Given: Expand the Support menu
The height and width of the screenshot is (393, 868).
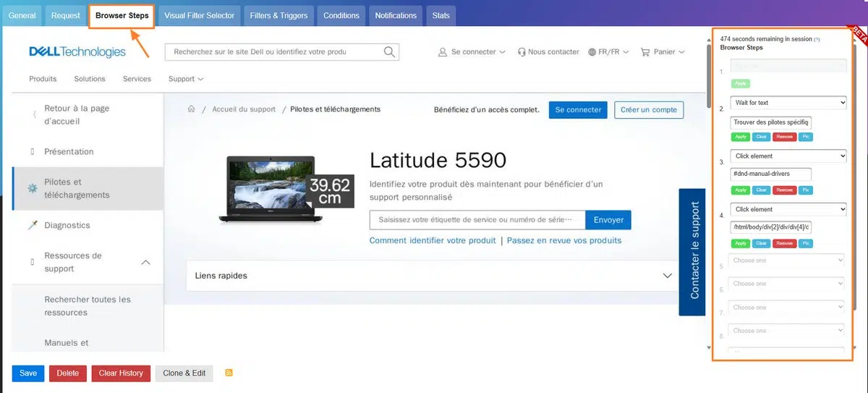Looking at the screenshot, I should (186, 79).
